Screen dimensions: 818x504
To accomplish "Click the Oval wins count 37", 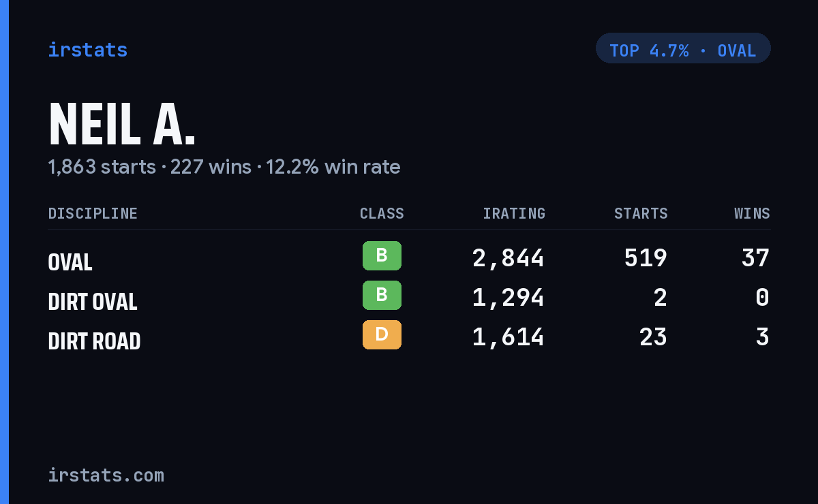I will [x=755, y=258].
